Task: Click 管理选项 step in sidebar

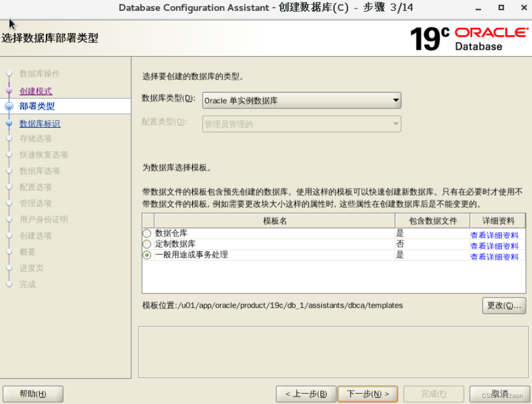Action: pos(35,203)
